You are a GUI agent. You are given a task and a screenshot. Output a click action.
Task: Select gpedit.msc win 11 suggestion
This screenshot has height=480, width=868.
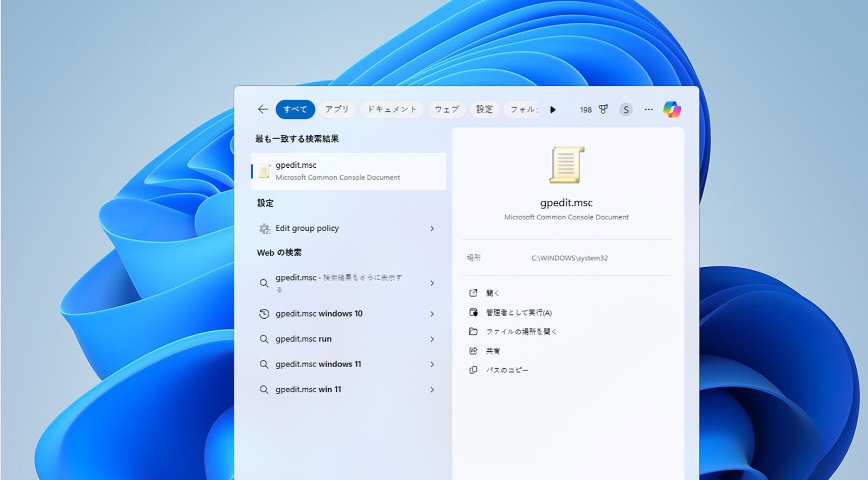click(x=348, y=389)
